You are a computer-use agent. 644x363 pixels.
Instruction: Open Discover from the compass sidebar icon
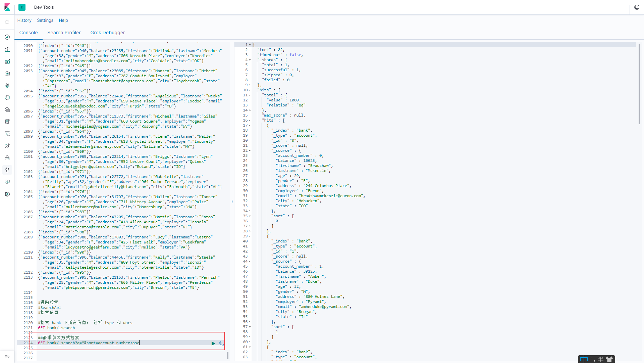point(7,37)
